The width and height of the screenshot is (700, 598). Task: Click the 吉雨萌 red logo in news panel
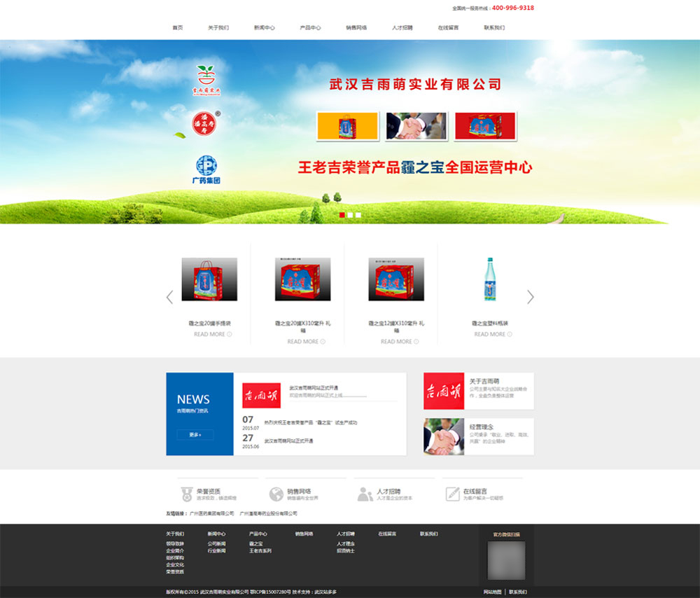pyautogui.click(x=261, y=395)
